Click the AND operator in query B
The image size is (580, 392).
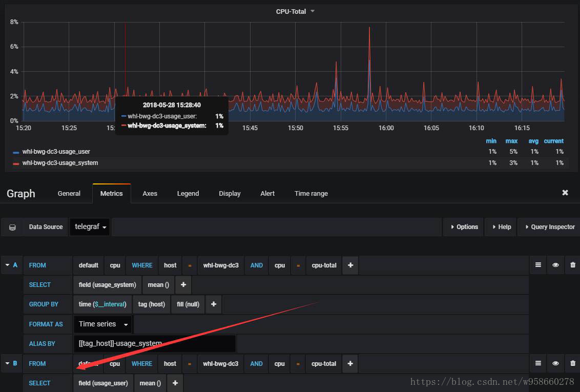tap(256, 363)
